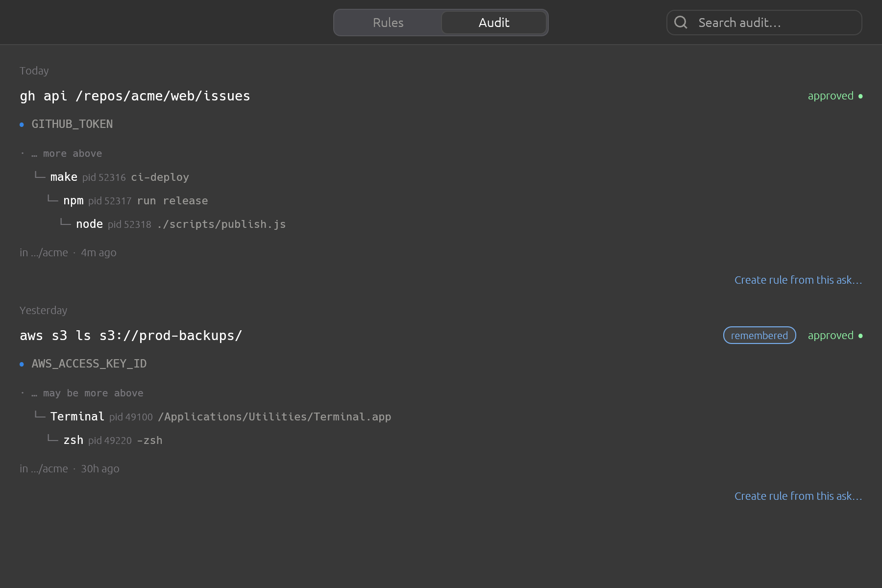Select the GITHUB_TOKEN credential label
The width and height of the screenshot is (882, 588).
[72, 124]
